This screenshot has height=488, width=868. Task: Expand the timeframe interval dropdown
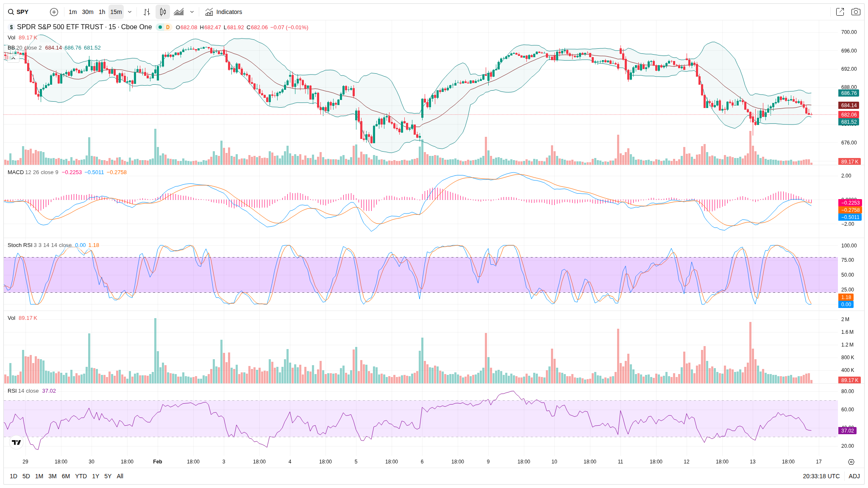(130, 12)
